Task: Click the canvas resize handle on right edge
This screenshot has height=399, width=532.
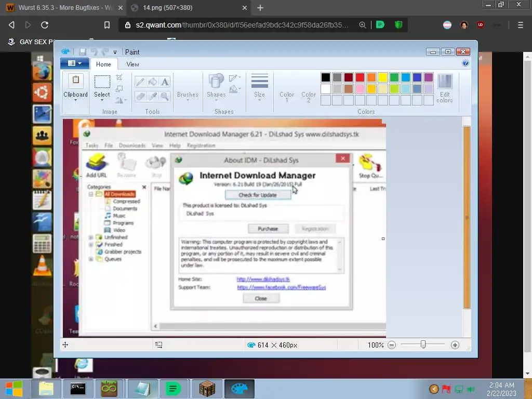Action: (x=383, y=239)
